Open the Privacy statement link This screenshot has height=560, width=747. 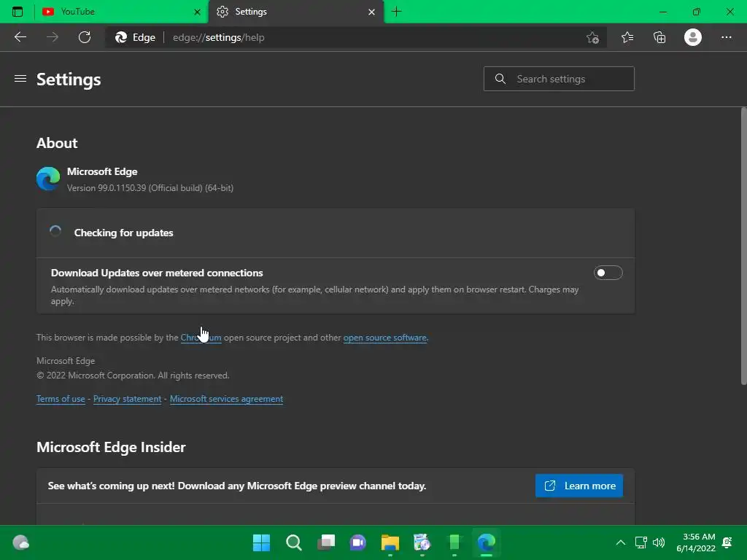tap(127, 399)
